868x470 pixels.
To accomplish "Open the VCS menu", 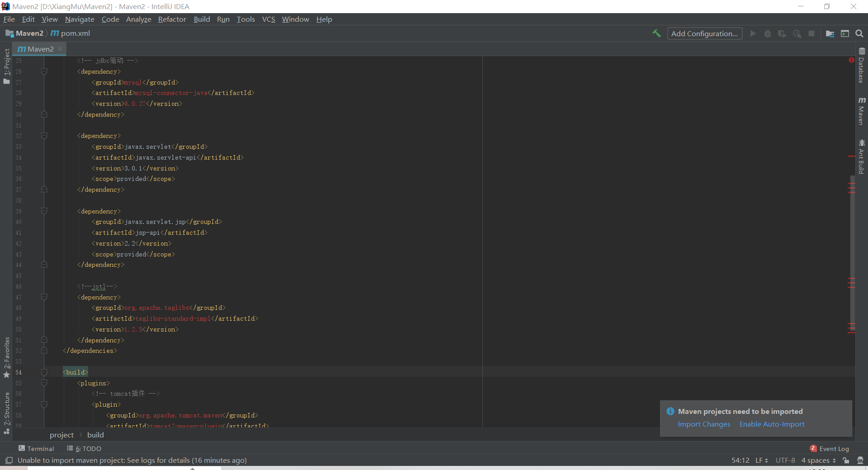I will pos(269,19).
